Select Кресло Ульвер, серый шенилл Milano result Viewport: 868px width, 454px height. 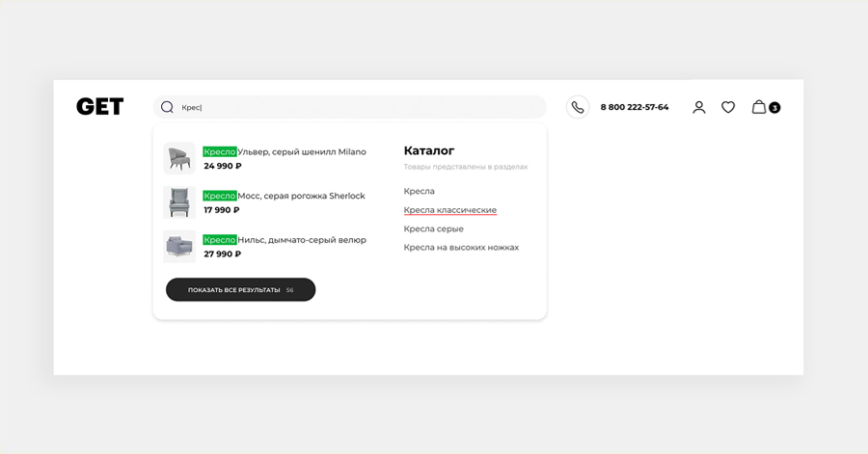[x=285, y=151]
